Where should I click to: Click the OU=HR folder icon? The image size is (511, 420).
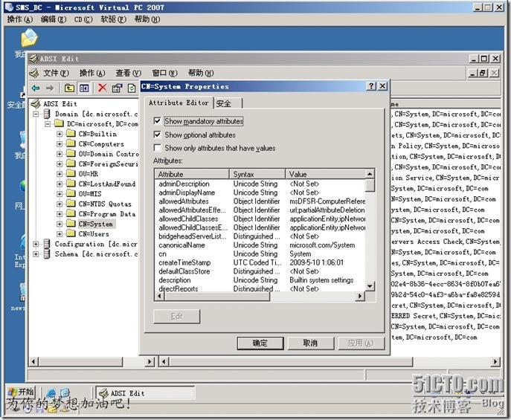(x=71, y=173)
